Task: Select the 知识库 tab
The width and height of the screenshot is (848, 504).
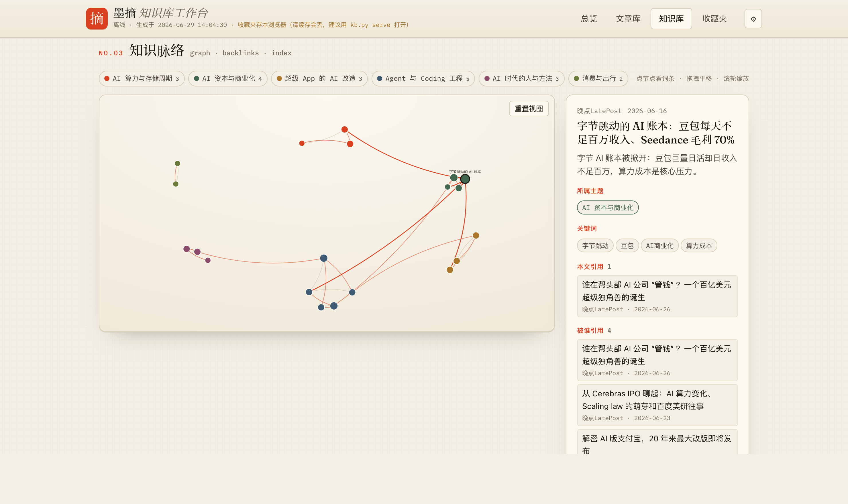Action: (671, 19)
